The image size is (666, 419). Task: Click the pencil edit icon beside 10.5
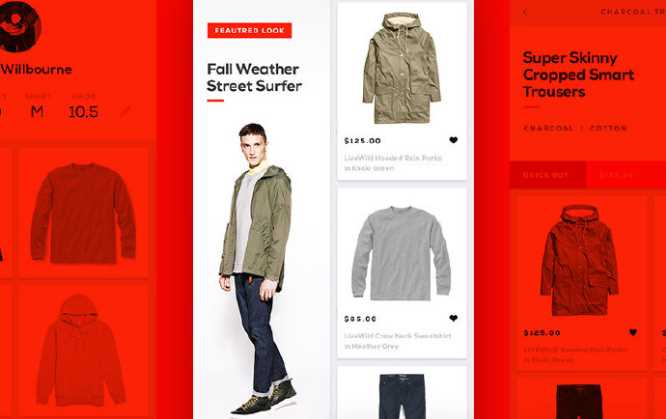[125, 111]
